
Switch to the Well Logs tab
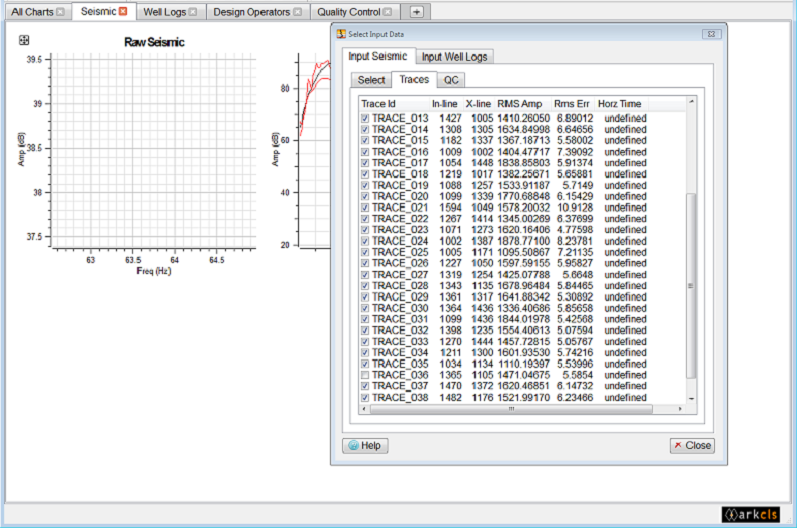click(x=164, y=12)
